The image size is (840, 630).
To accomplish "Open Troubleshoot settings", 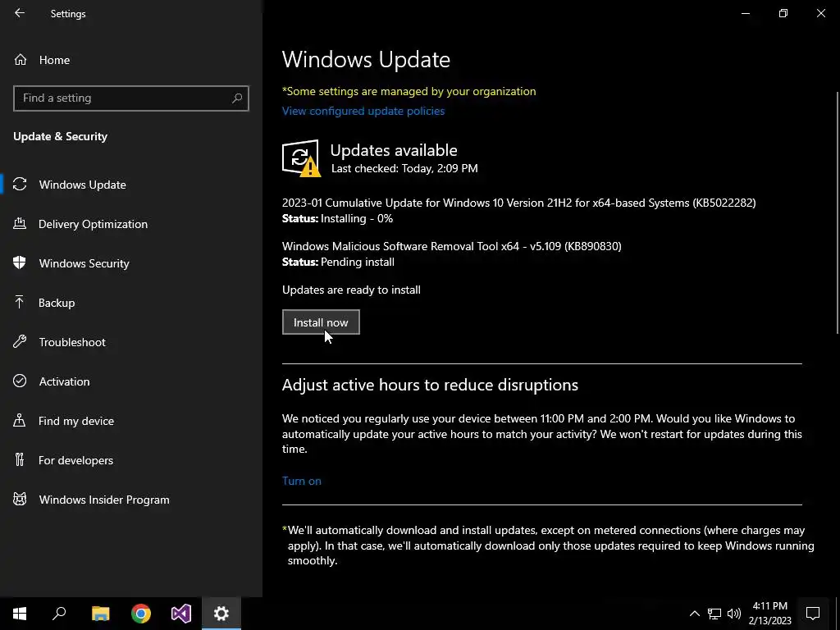I will point(131,342).
